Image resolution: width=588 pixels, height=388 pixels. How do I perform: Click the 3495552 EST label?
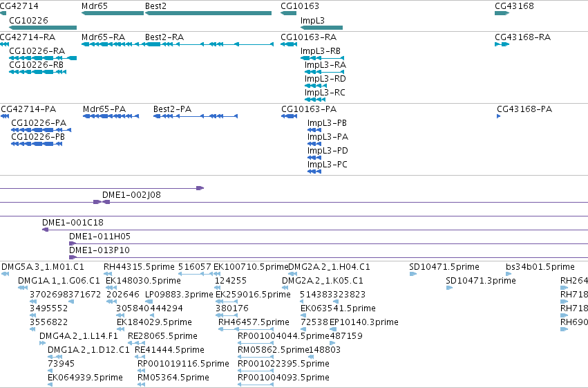point(49,308)
